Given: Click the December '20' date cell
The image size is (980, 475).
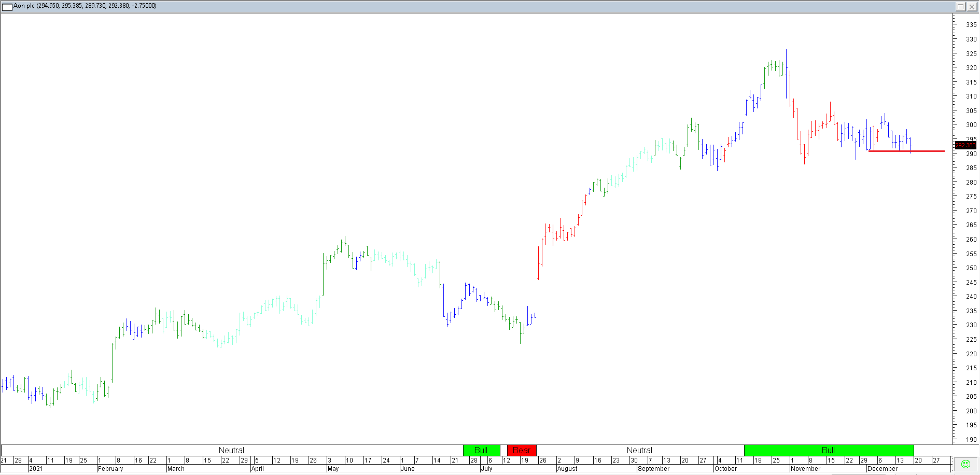Looking at the screenshot, I should tap(918, 460).
